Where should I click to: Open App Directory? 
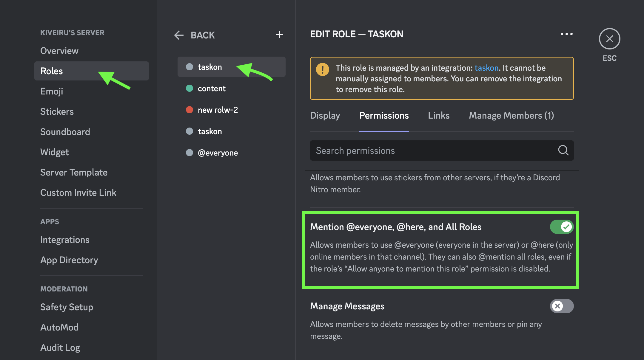(92, 260)
